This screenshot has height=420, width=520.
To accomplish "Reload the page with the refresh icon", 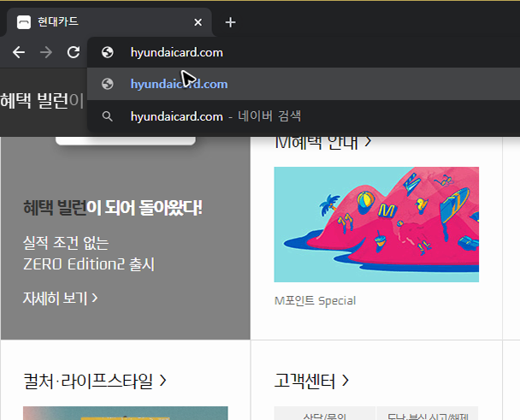I will [74, 52].
